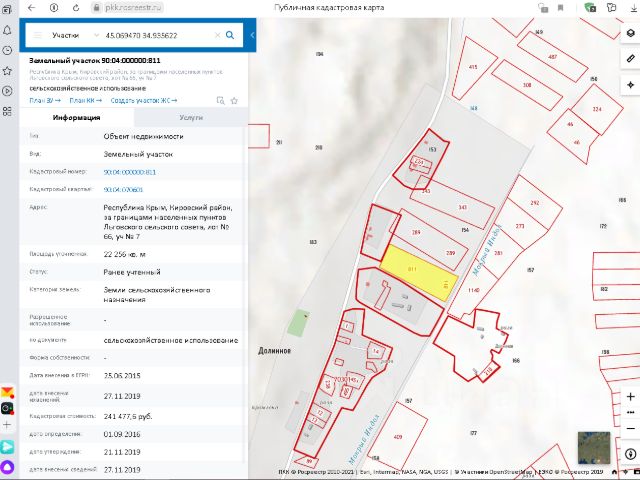This screenshot has width=640, height=480.
Task: Zoom in the map with plus button
Action: 630,397
